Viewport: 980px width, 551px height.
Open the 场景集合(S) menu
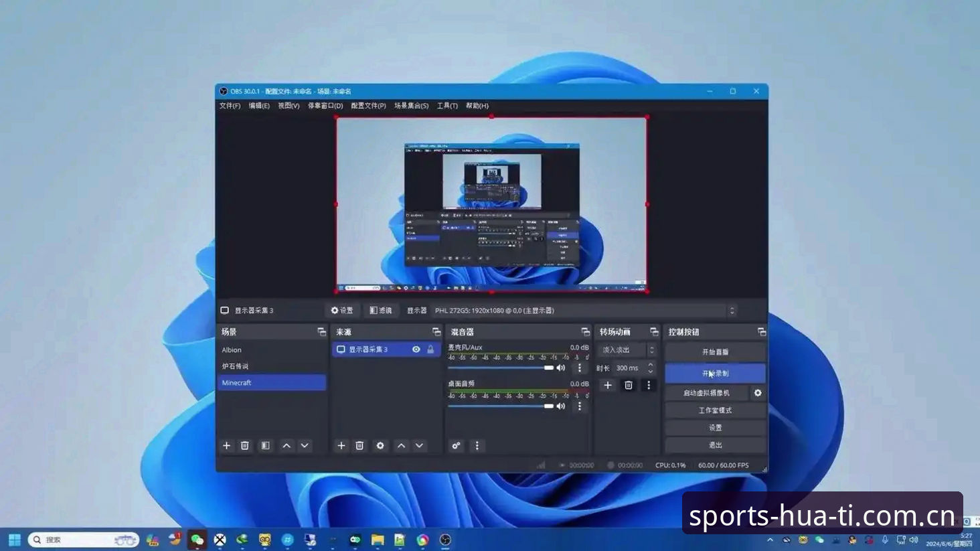411,106
